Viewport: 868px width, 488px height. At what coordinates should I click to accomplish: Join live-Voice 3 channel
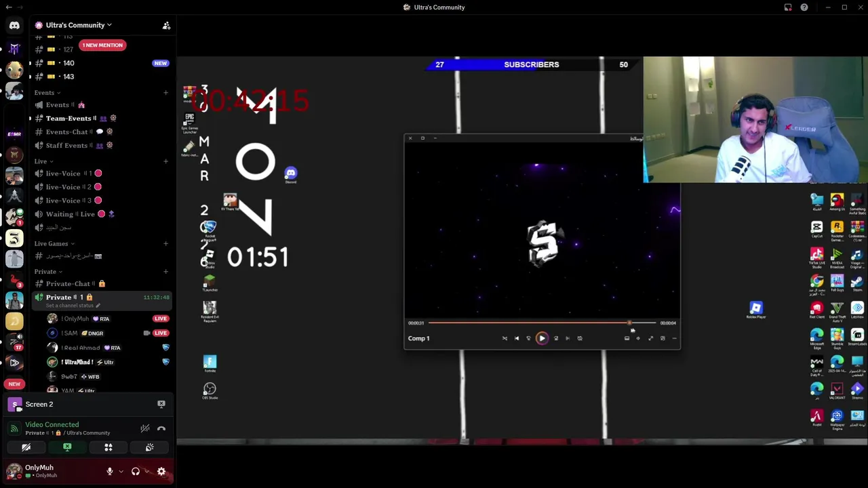click(x=102, y=201)
